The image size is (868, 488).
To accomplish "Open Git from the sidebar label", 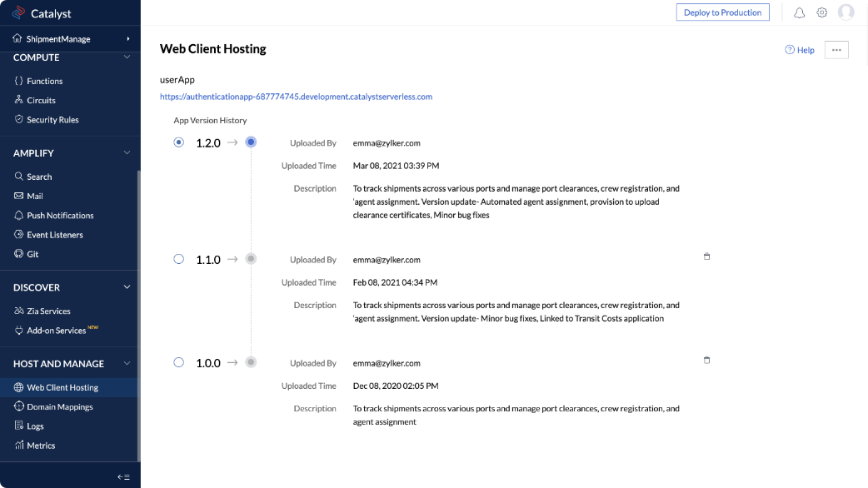I will tap(32, 254).
